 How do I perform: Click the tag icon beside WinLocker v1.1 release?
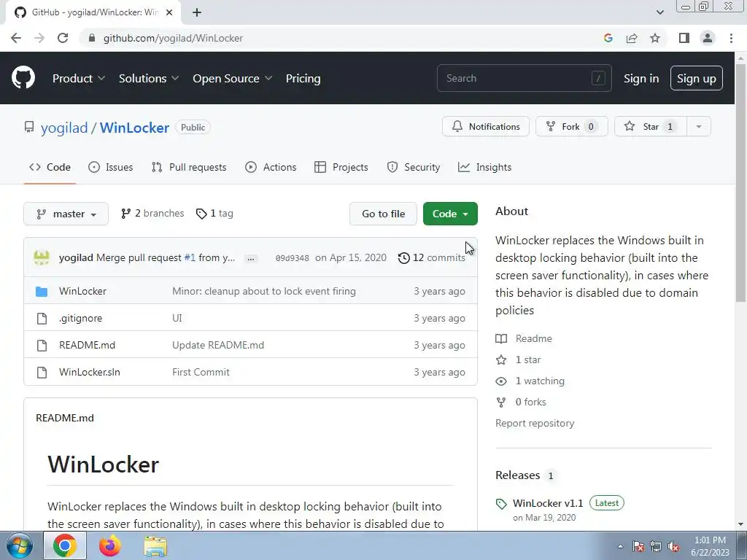pos(501,504)
